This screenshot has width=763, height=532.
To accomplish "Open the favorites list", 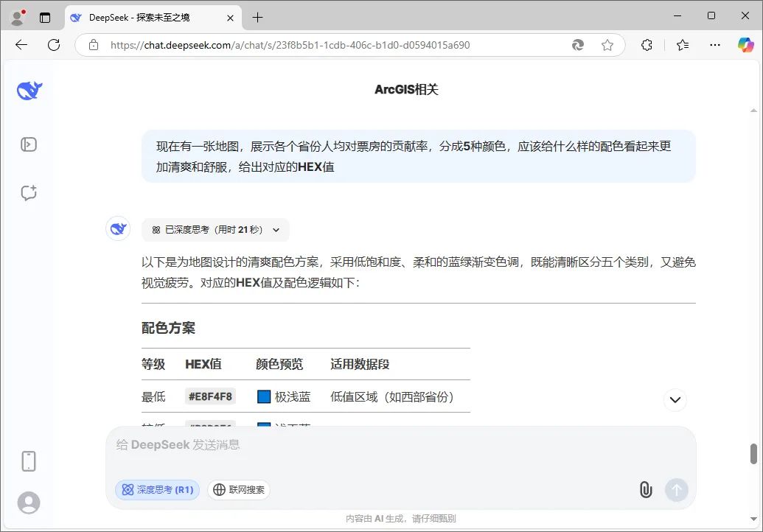I will pos(683,45).
